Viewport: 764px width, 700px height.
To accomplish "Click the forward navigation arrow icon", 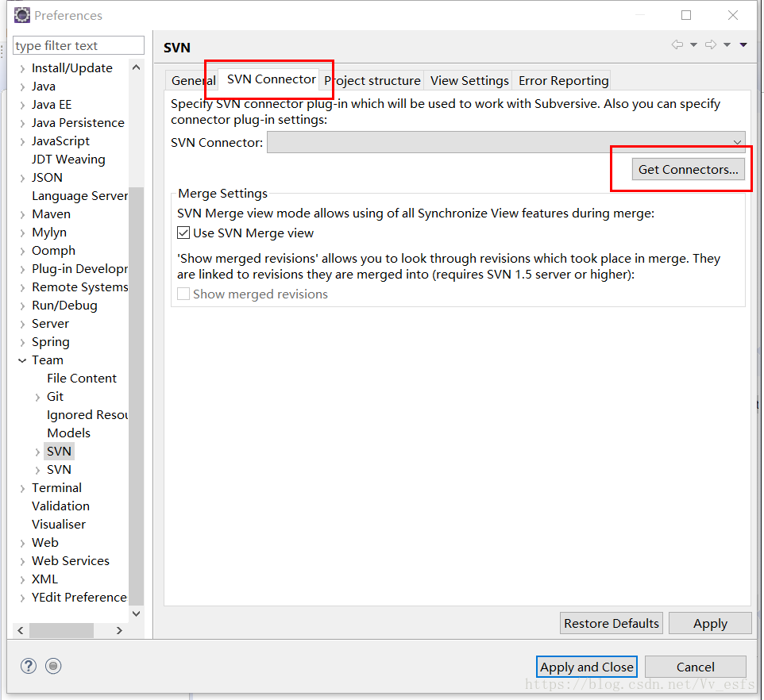I will point(711,44).
